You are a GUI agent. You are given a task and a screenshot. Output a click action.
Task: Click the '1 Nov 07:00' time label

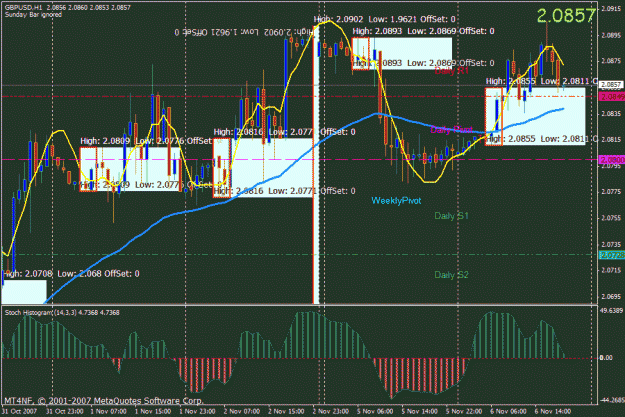pyautogui.click(x=108, y=411)
